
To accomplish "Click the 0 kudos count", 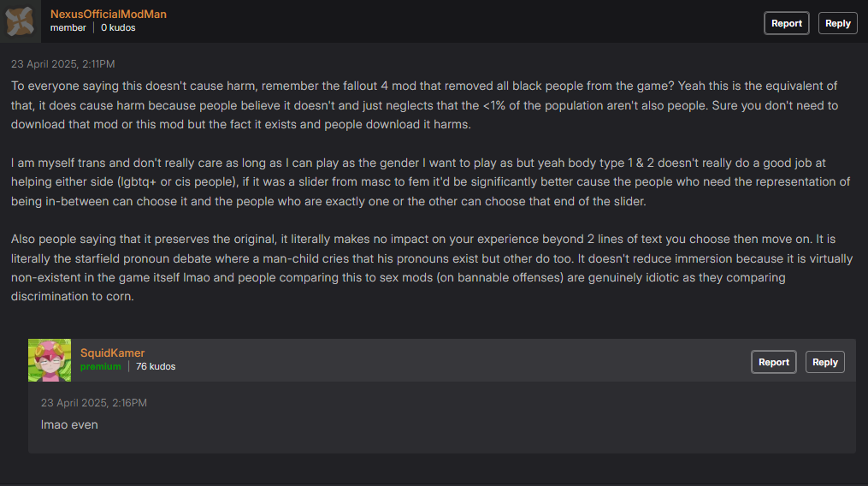I will pyautogui.click(x=118, y=27).
